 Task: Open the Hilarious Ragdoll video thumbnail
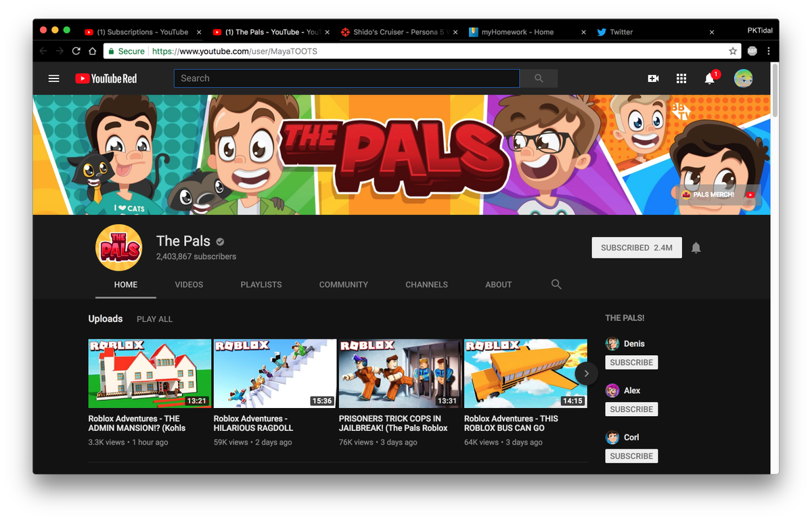coord(275,373)
